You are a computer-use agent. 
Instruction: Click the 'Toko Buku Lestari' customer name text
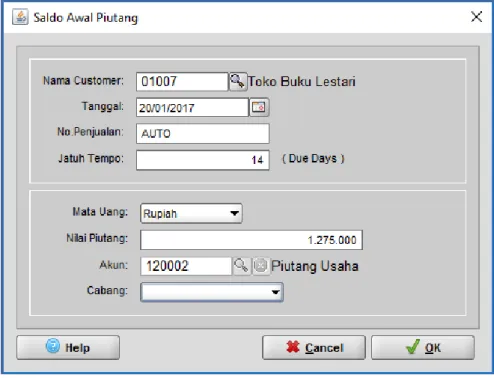click(x=302, y=82)
